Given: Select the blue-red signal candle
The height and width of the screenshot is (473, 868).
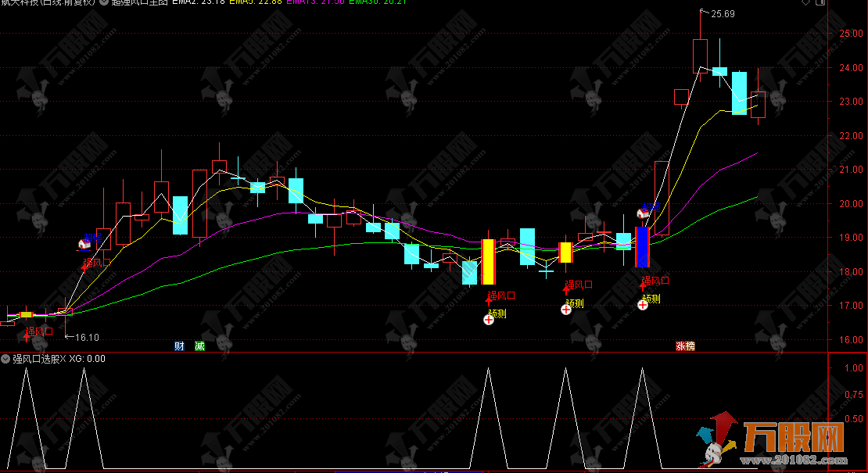Looking at the screenshot, I should click(x=642, y=247).
